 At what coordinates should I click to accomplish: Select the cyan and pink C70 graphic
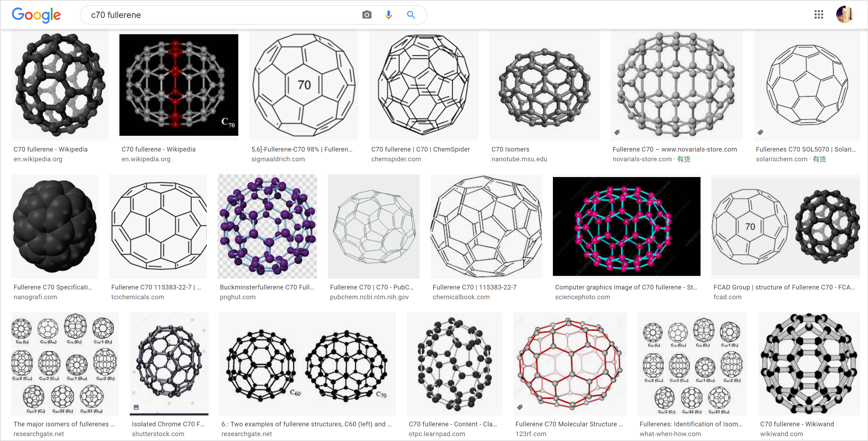(626, 226)
